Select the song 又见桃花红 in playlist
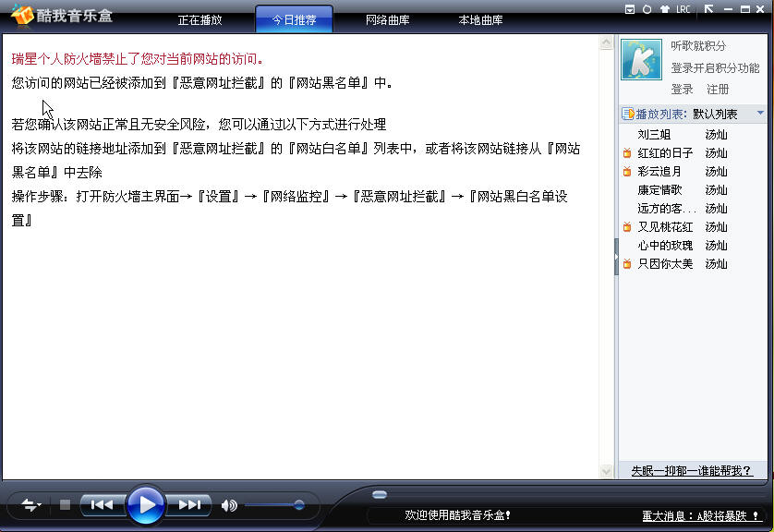The height and width of the screenshot is (532, 774). [x=665, y=227]
